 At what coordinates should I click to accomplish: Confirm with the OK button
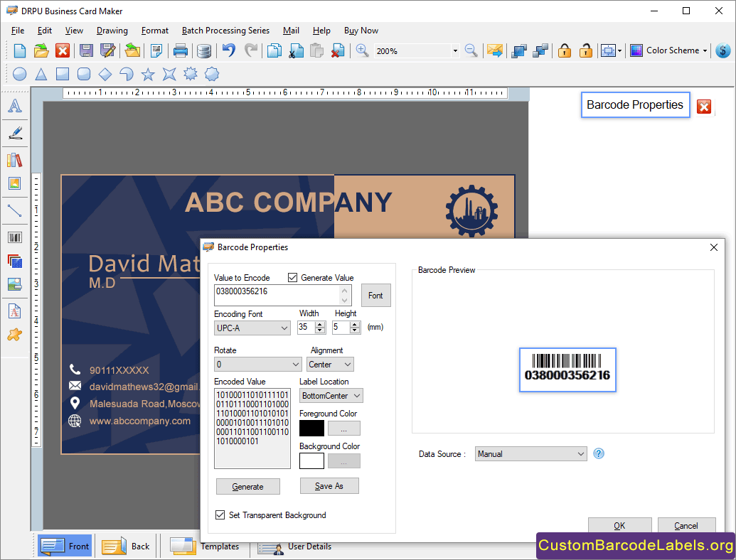[x=619, y=525]
